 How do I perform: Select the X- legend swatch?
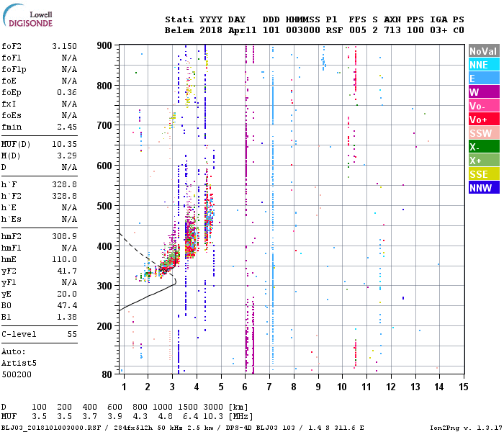484,147
